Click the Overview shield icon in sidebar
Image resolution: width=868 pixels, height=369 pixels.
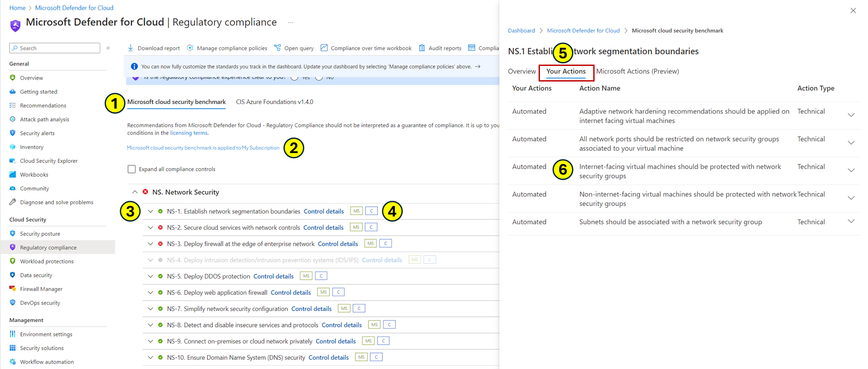(x=13, y=78)
